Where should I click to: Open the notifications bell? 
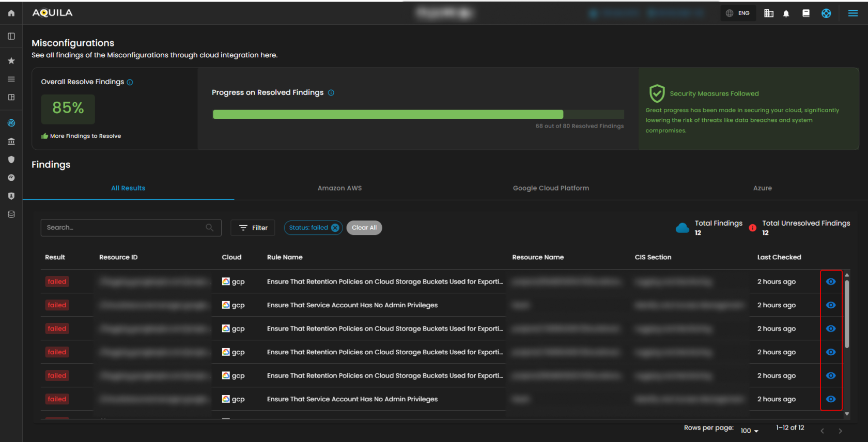point(786,13)
